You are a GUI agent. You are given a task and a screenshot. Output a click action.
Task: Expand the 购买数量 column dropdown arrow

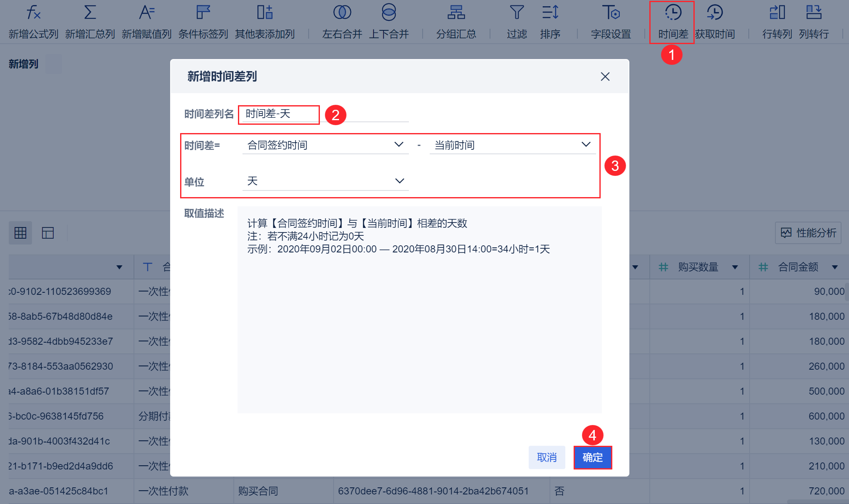tap(735, 267)
